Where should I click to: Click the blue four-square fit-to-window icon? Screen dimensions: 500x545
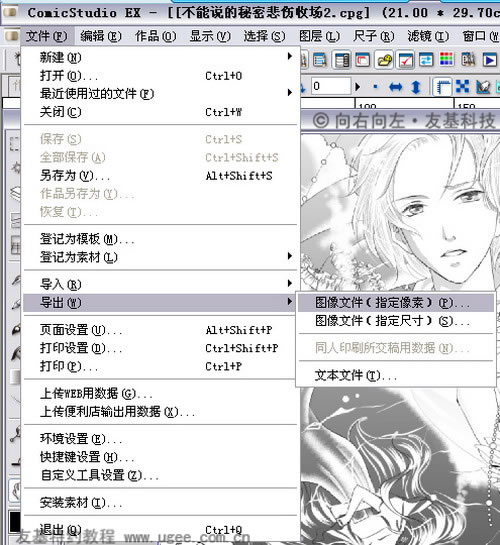coord(462,86)
